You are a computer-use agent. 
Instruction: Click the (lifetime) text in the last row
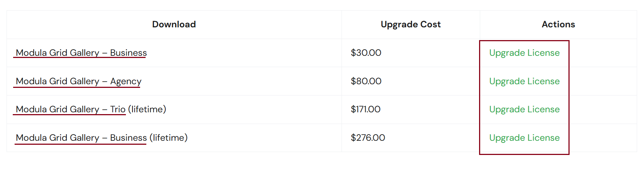pyautogui.click(x=169, y=138)
